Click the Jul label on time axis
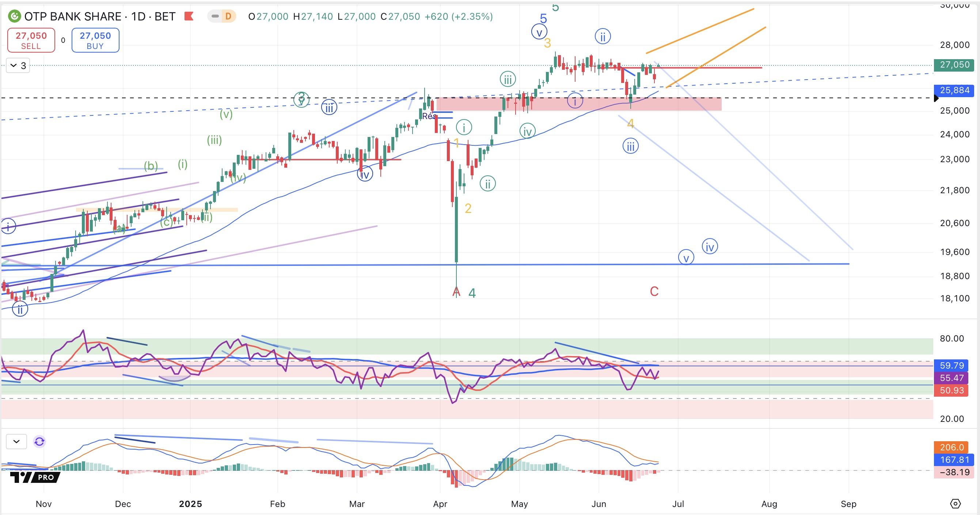980x515 pixels. pyautogui.click(x=678, y=504)
